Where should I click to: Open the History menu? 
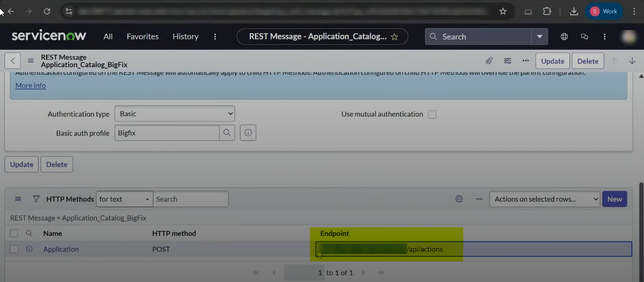185,37
